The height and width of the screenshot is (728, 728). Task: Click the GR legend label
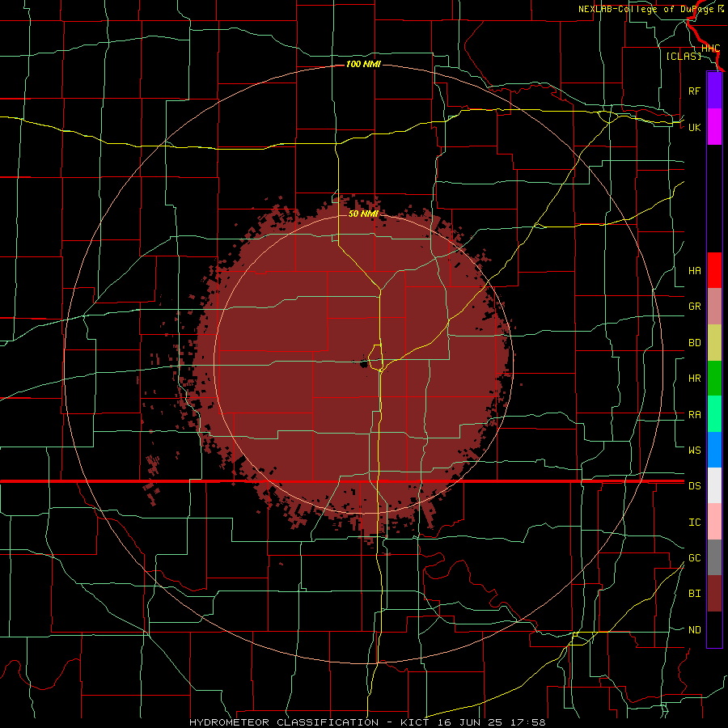click(x=694, y=307)
